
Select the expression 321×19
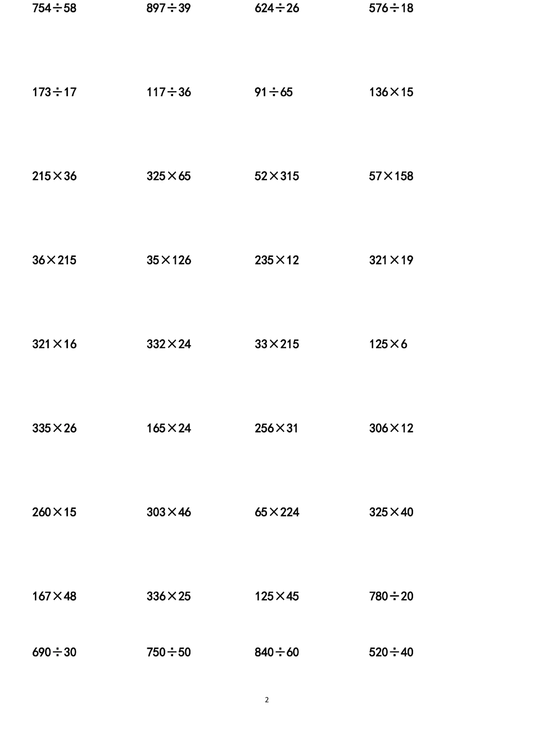point(391,260)
